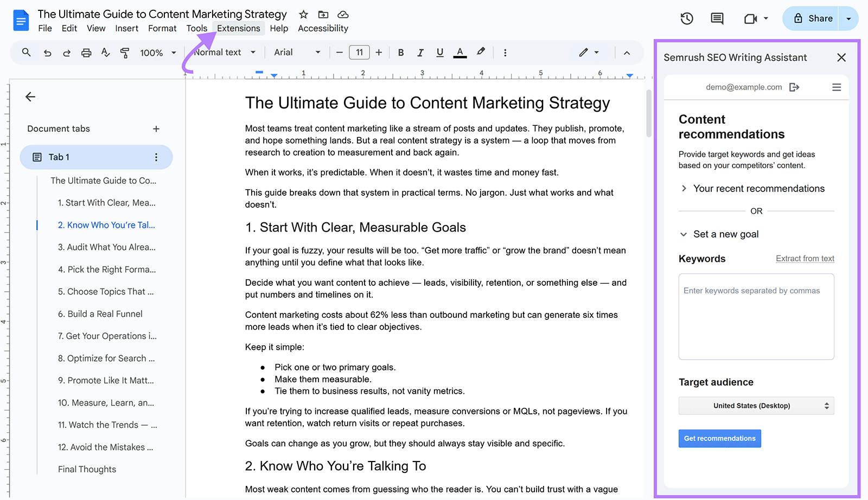Click the Extract from text link

805,259
